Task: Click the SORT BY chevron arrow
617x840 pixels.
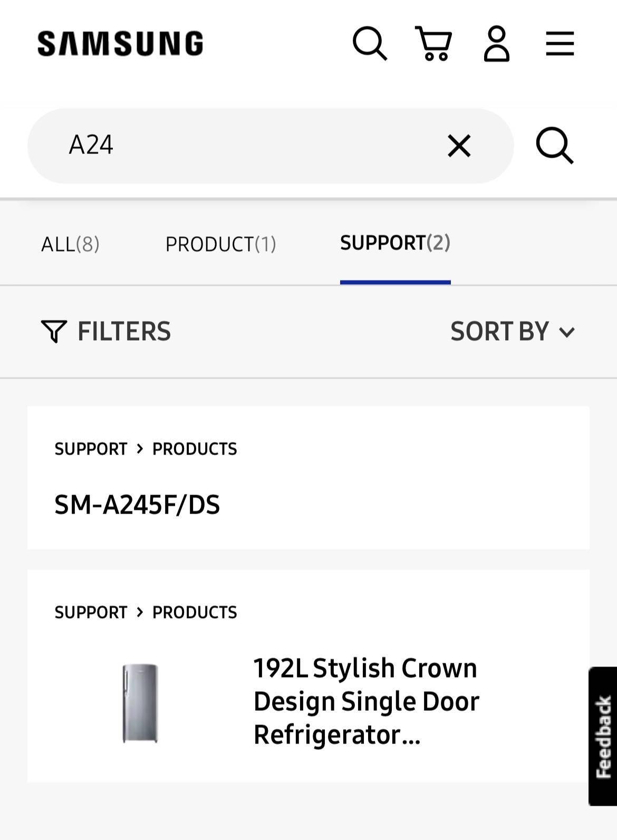Action: point(567,332)
